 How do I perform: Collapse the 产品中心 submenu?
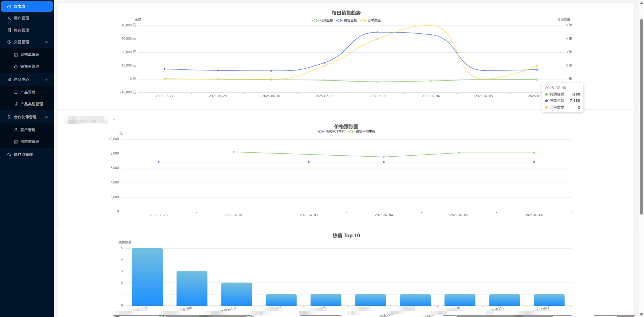pyautogui.click(x=46, y=80)
